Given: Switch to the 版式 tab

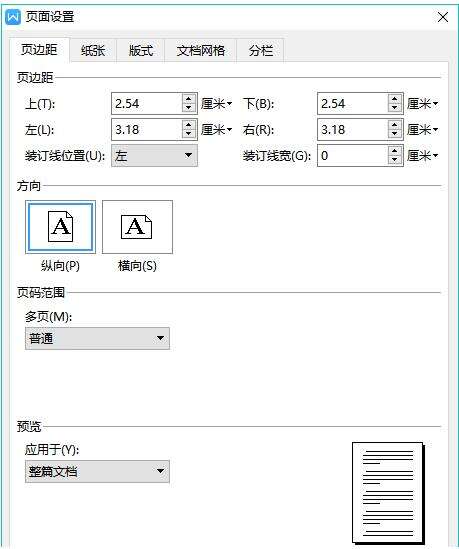Looking at the screenshot, I should click(141, 51).
